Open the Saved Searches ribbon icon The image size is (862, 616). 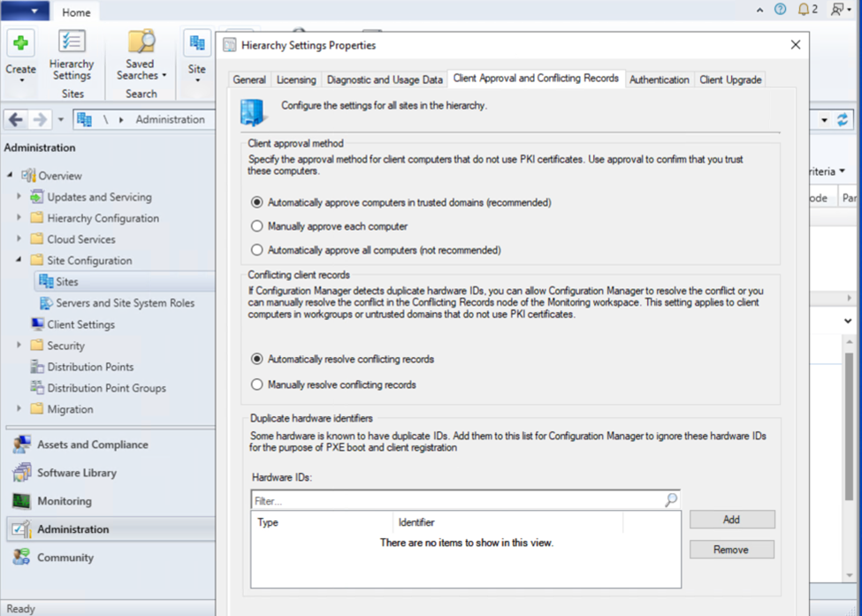click(x=141, y=42)
